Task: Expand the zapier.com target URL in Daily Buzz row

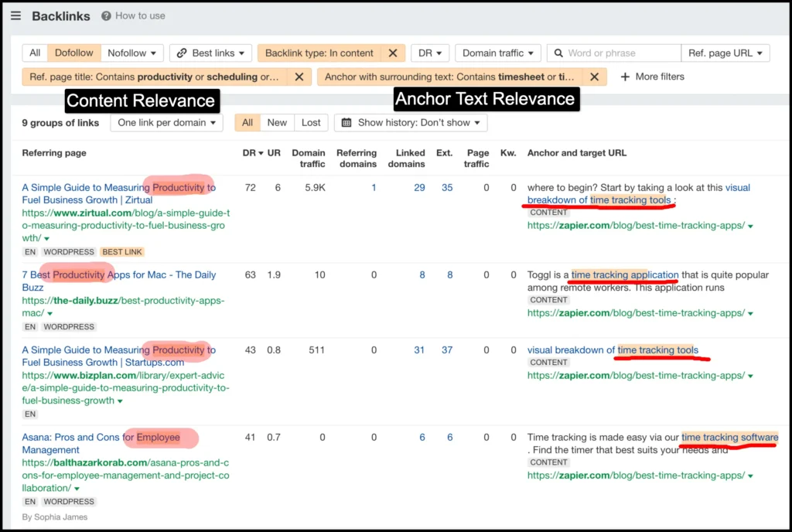Action: [x=750, y=314]
